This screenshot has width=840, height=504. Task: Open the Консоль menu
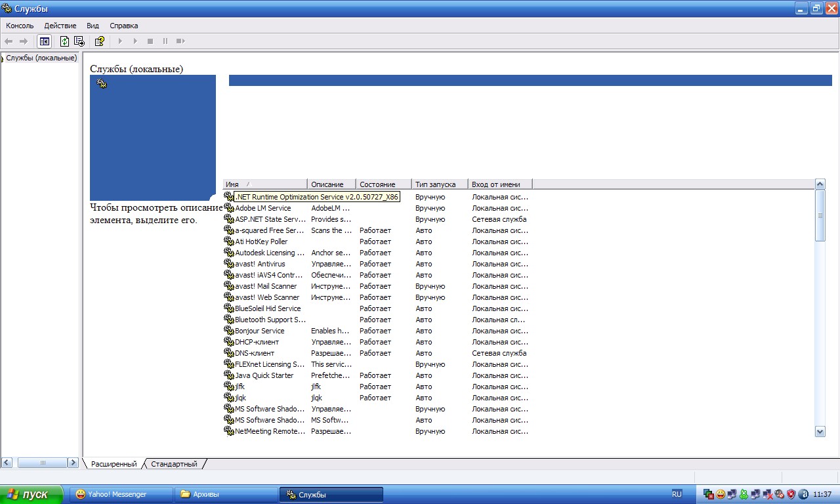point(20,26)
